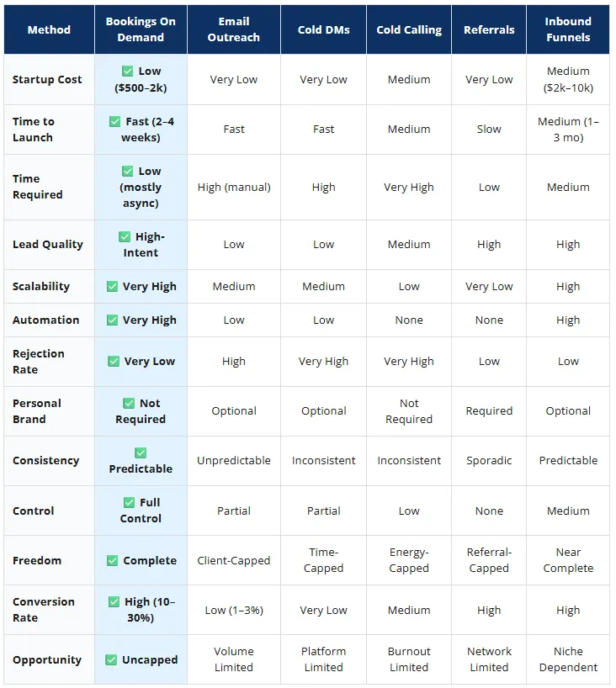
Task: Click the Startup Cost row label
Action: coord(47,79)
